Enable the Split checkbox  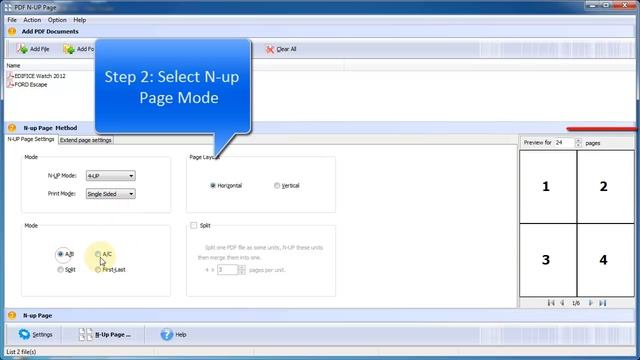(193, 225)
